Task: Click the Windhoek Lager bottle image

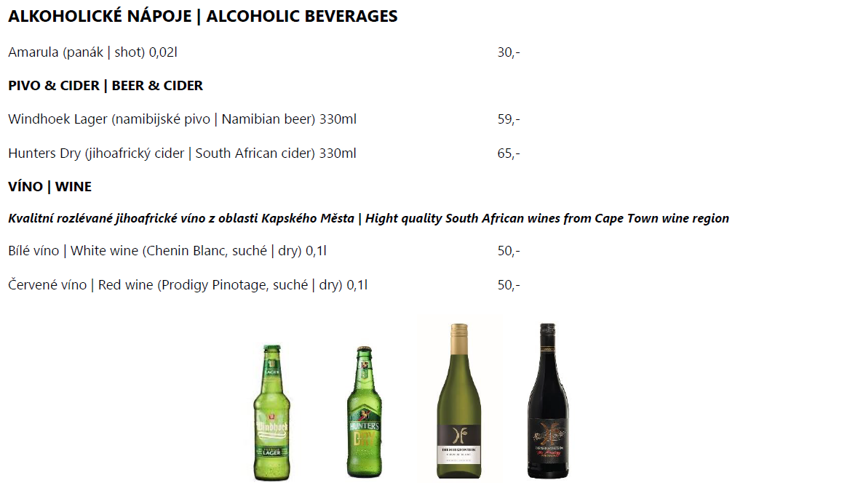Action: (x=271, y=412)
